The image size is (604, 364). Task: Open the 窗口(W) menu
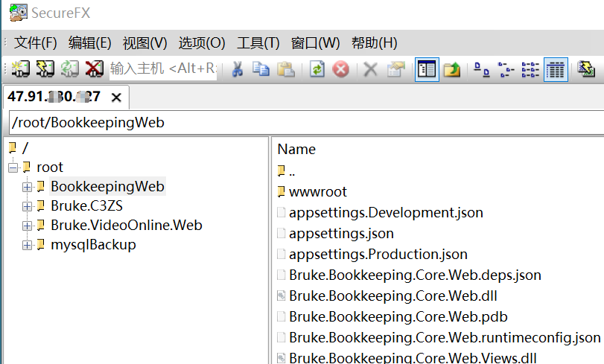click(x=316, y=42)
